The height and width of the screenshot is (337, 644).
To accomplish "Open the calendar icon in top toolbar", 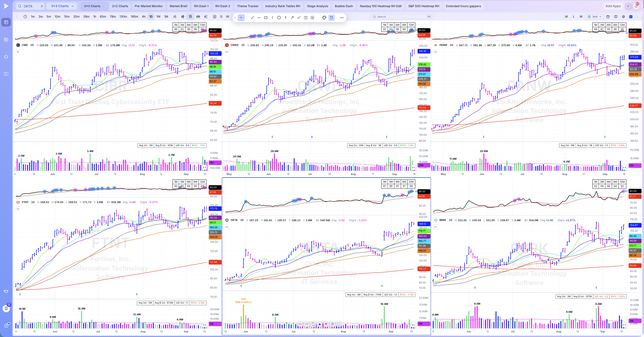I will pos(608,17).
